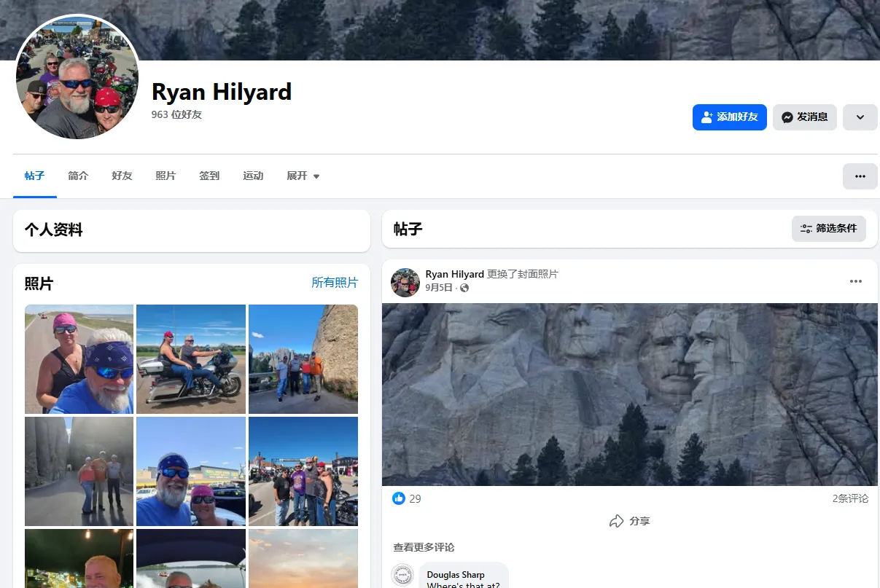Viewport: 880px width, 588px height.
Task: Open the Mount Rushmore cover photo in the post
Action: coord(629,393)
